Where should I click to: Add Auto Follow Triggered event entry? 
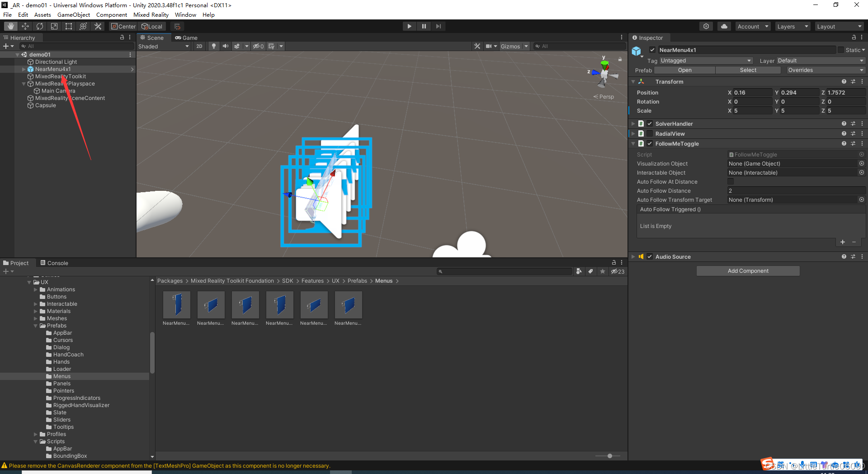(843, 242)
